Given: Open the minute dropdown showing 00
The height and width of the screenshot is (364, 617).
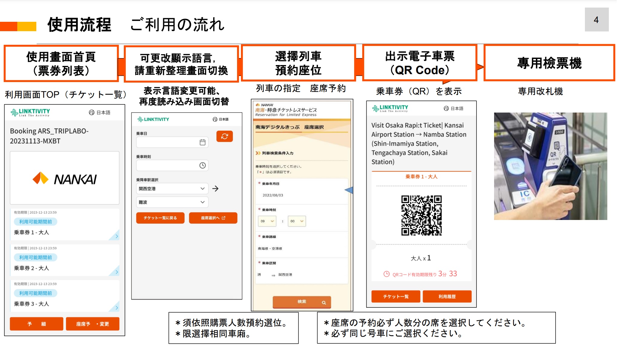Looking at the screenshot, I should [297, 221].
